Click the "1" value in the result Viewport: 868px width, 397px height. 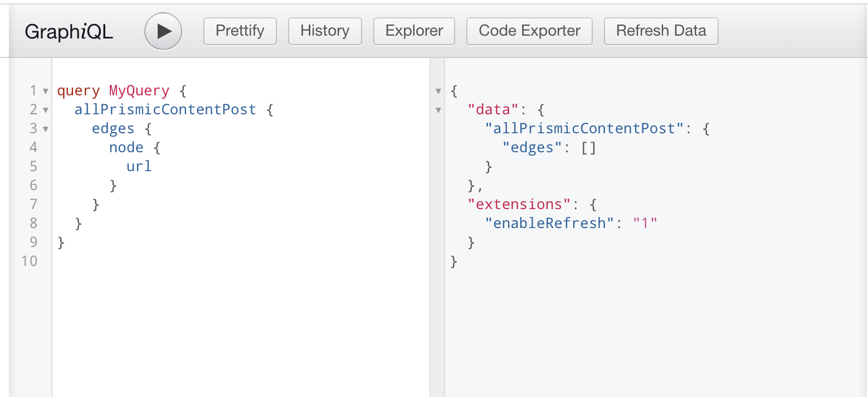(645, 223)
